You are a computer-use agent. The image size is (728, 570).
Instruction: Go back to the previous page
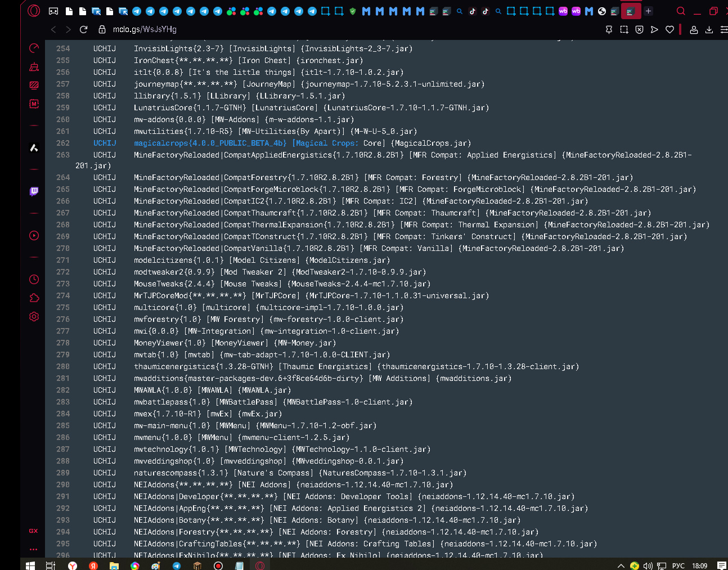point(53,29)
